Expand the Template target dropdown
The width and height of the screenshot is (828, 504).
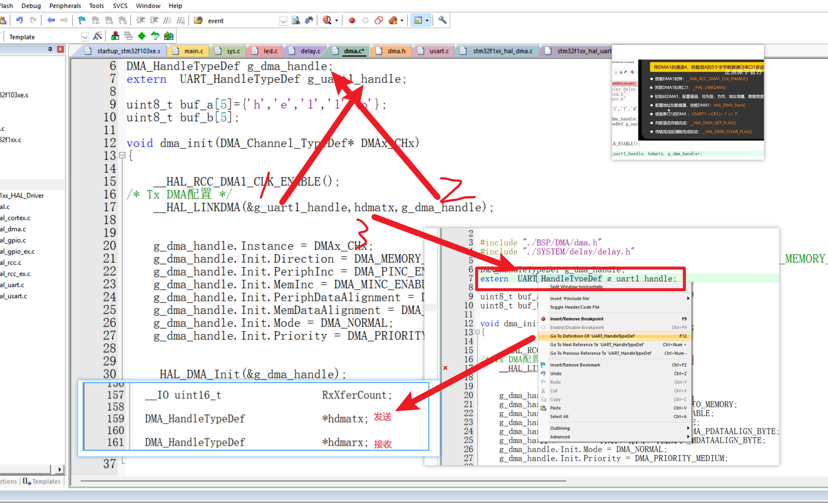85,37
